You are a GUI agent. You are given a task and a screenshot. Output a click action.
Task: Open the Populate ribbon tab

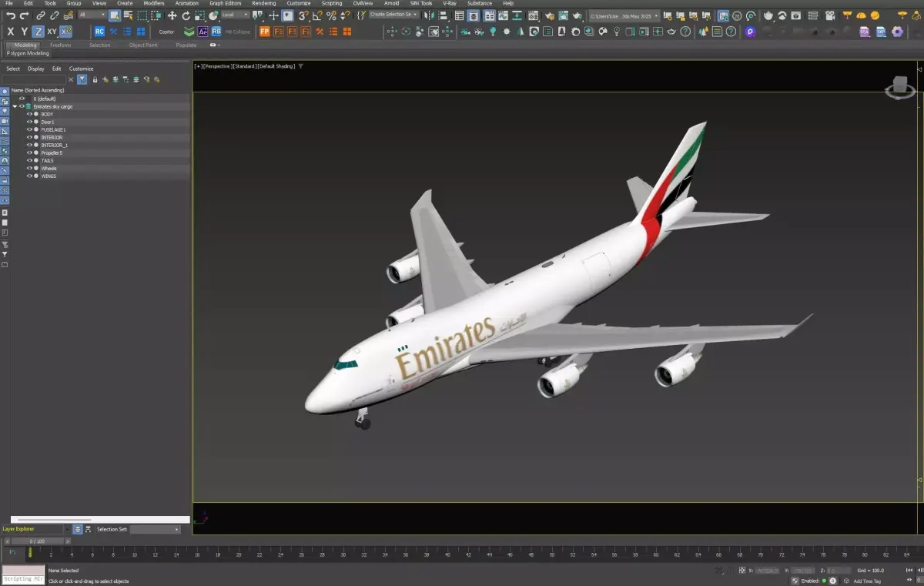(x=186, y=45)
